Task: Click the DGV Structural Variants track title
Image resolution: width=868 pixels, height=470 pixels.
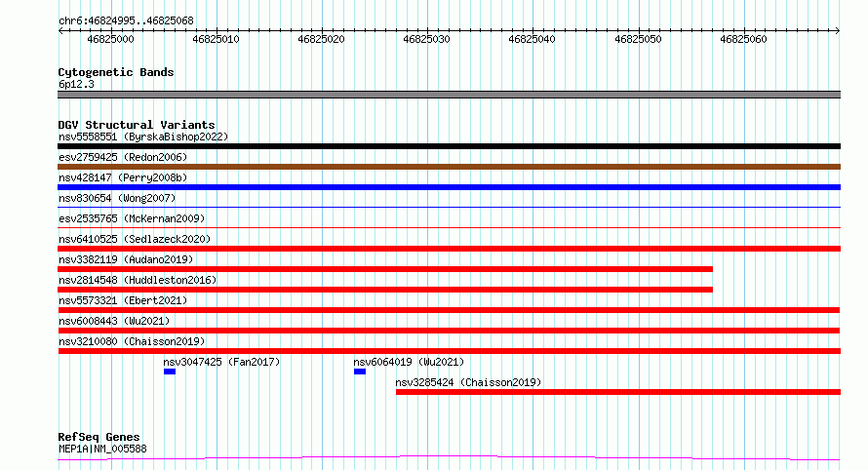Action: pyautogui.click(x=137, y=125)
